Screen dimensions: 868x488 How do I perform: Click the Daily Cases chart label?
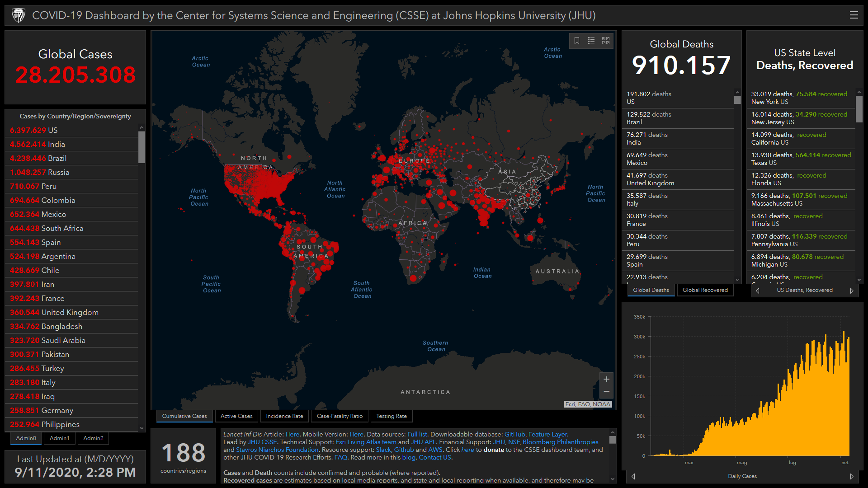[742, 476]
